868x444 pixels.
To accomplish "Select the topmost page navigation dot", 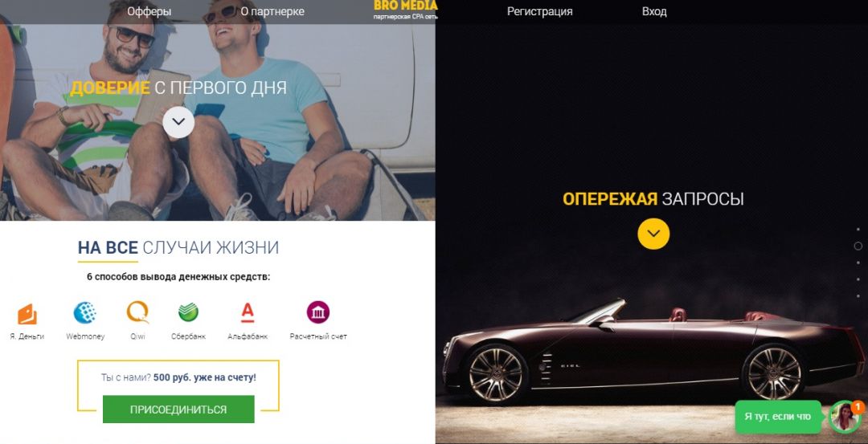I will (858, 229).
